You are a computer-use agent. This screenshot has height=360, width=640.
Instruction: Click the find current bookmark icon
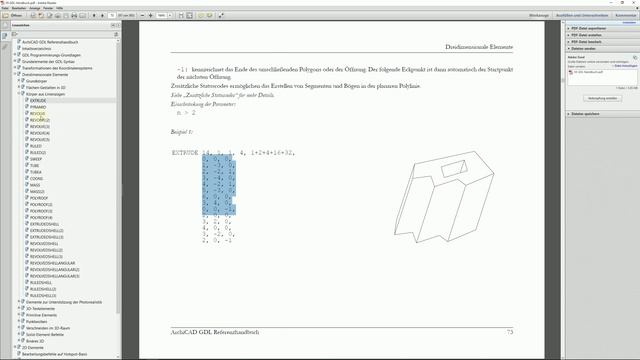(116, 35)
